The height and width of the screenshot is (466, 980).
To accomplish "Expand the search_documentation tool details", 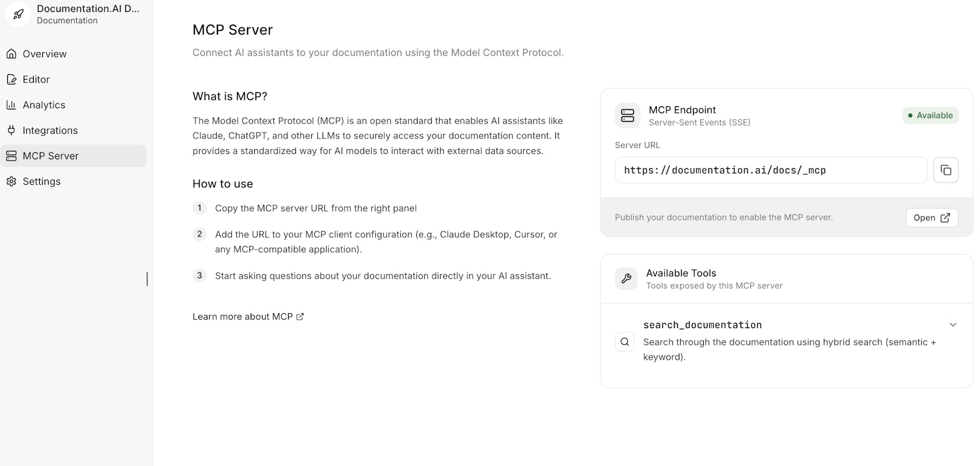I will coord(953,325).
